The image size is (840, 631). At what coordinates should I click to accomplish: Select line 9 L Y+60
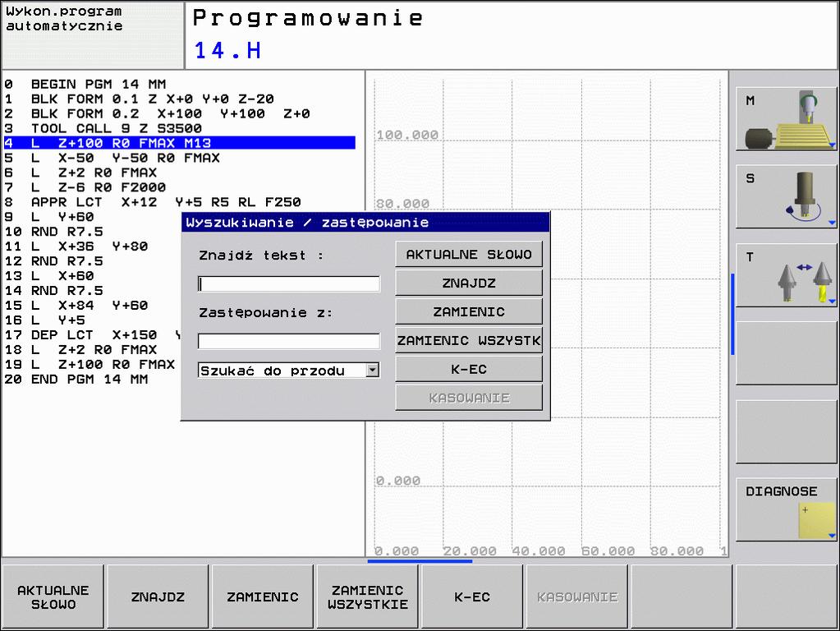49,217
